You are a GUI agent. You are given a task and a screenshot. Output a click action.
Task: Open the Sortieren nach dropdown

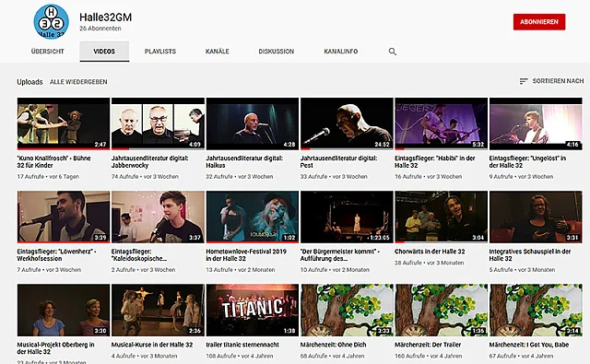[x=551, y=81]
